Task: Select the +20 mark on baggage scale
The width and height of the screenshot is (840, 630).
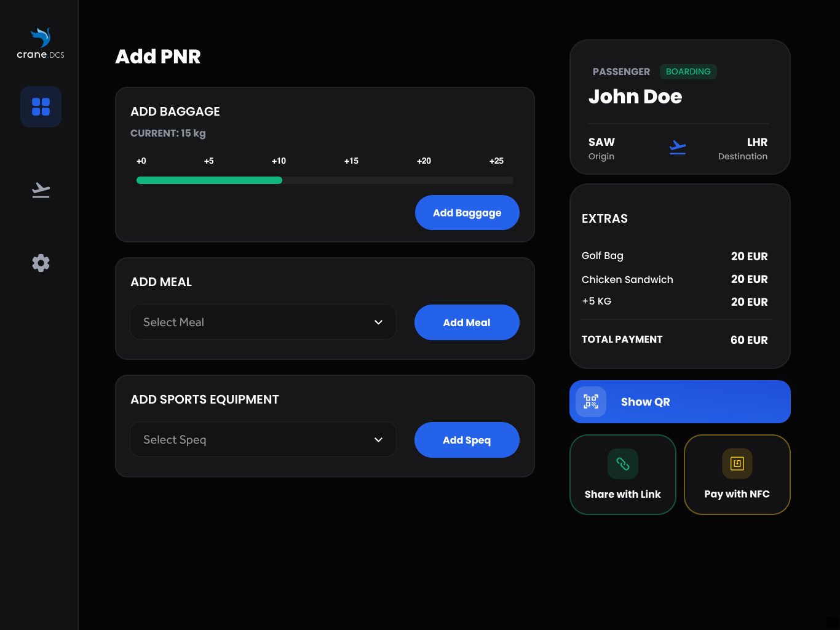Action: 424,161
